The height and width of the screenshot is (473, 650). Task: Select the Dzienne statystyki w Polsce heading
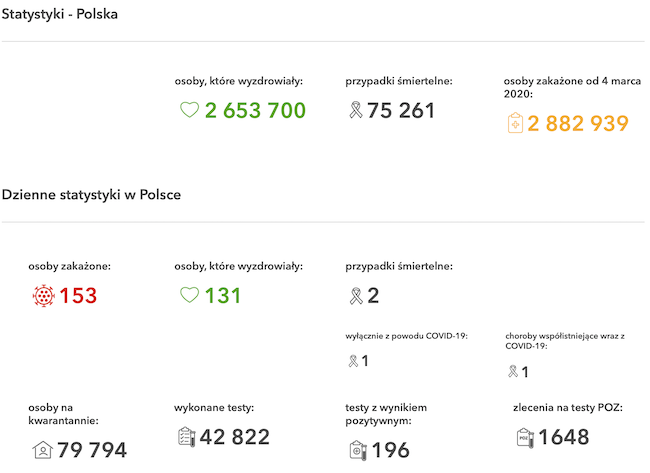click(91, 194)
